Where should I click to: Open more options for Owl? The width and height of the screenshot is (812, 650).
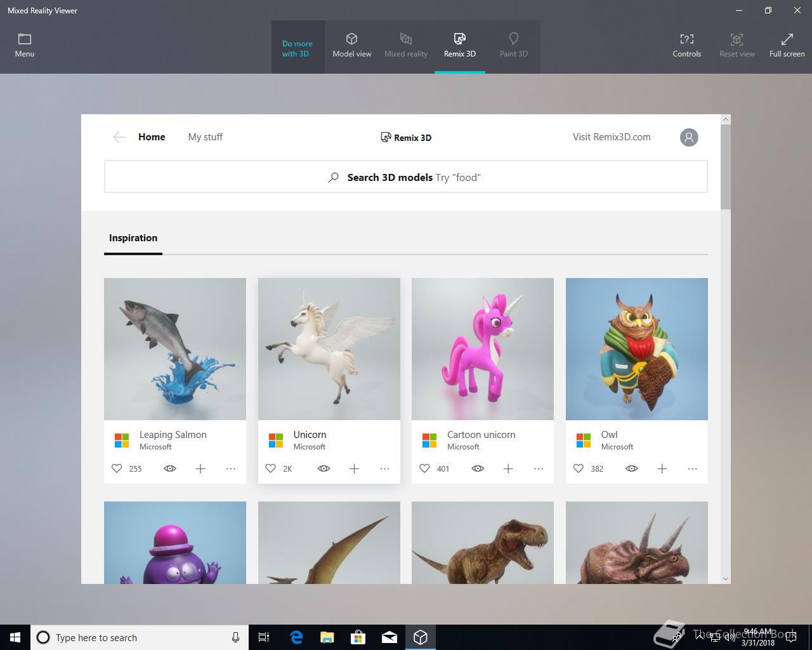click(x=693, y=468)
